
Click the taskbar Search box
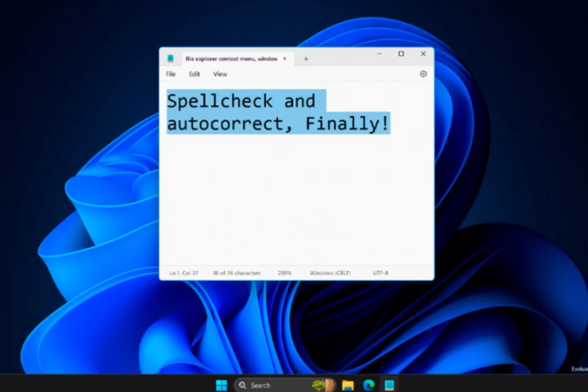(x=261, y=385)
